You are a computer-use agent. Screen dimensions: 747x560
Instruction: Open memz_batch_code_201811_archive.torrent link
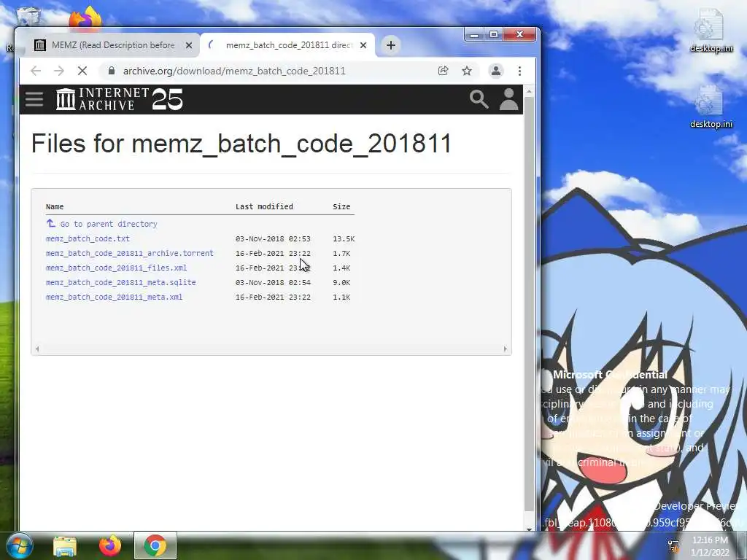coord(130,253)
